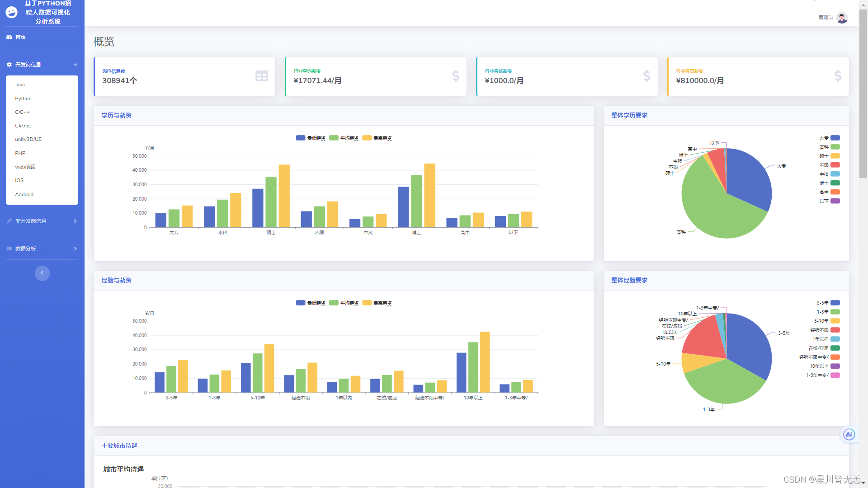Expand the 数据分析 submenu

75,249
